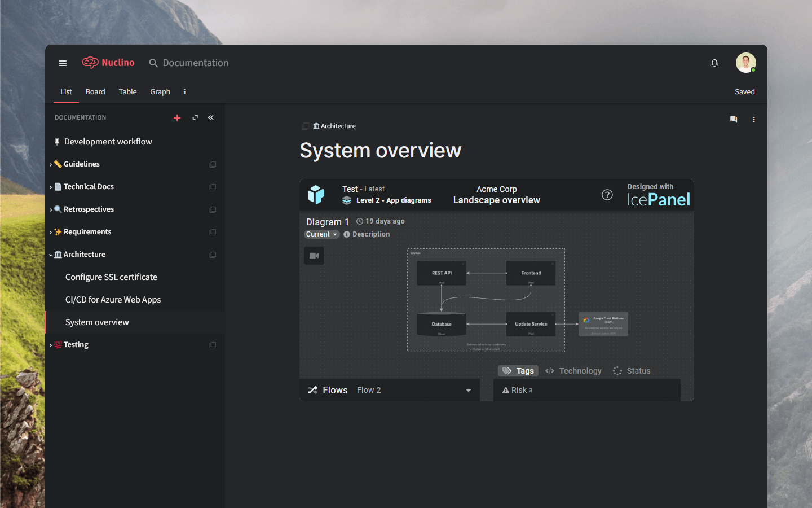Image resolution: width=812 pixels, height=508 pixels.
Task: Click the IcePanel branding link
Action: tap(658, 195)
